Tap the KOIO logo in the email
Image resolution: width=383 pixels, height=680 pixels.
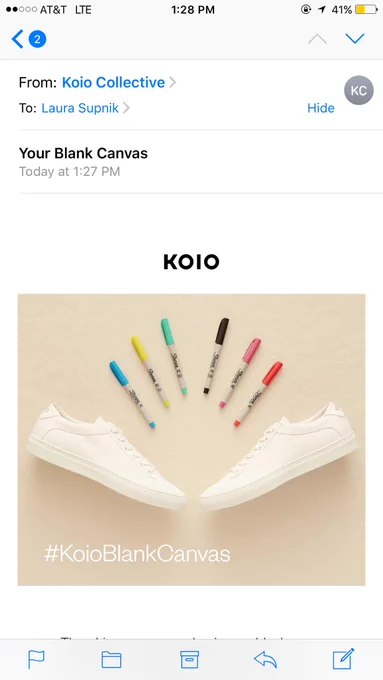(191, 262)
